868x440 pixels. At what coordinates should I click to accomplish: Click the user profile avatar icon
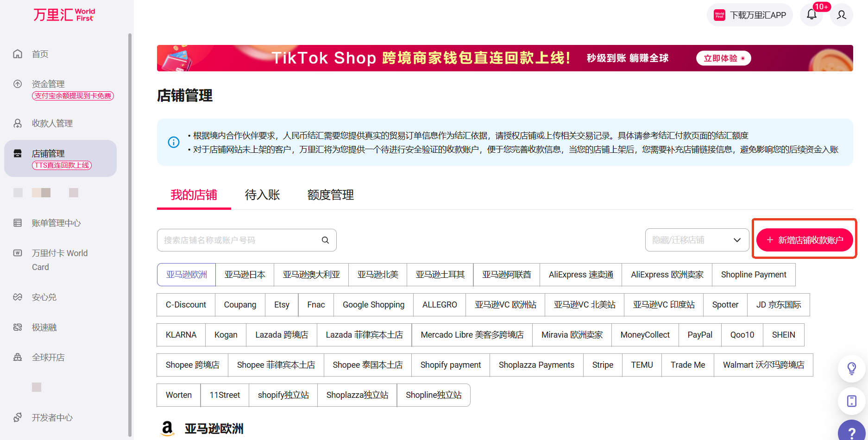coord(842,15)
